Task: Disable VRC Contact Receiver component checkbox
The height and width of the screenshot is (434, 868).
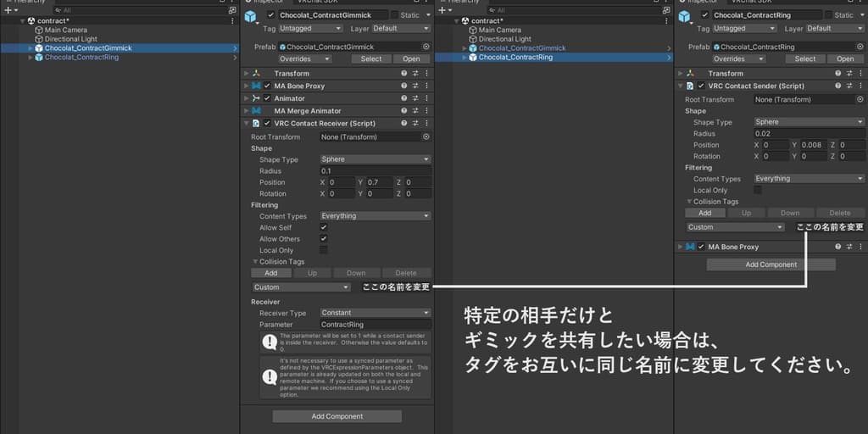Action: 267,124
